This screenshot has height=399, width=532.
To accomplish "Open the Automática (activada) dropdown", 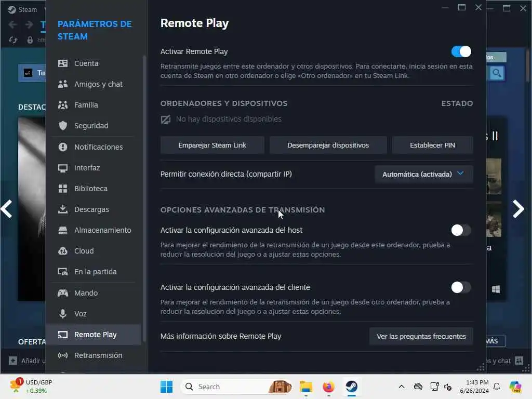I will point(424,174).
